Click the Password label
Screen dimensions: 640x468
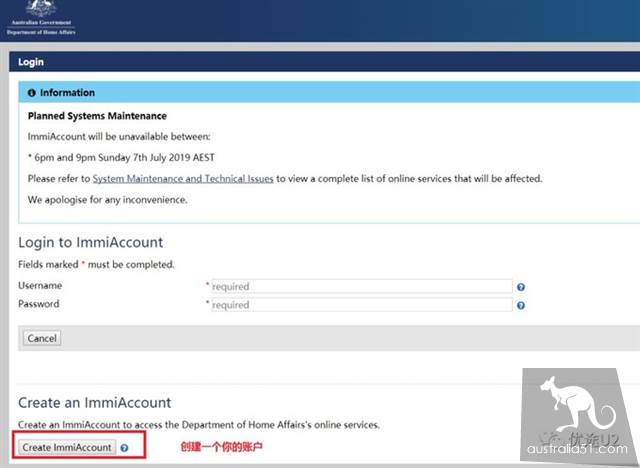click(39, 304)
